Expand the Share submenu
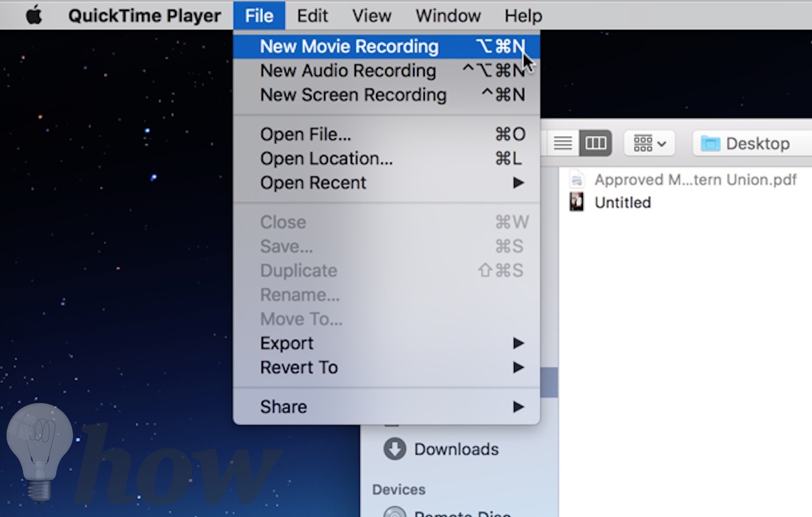The image size is (812, 517). (386, 407)
